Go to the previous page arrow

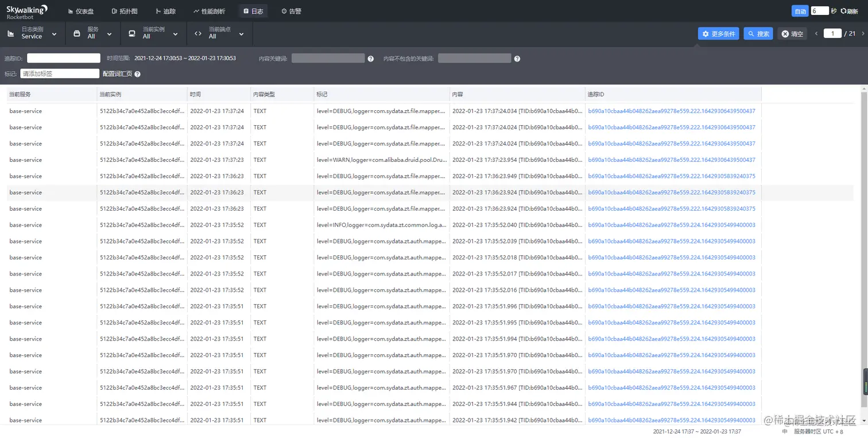816,34
